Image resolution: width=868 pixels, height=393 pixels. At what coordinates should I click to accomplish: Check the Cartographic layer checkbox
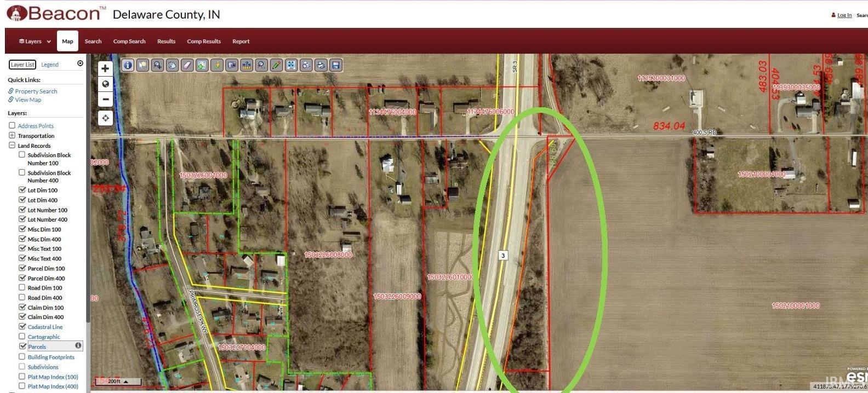coord(22,336)
